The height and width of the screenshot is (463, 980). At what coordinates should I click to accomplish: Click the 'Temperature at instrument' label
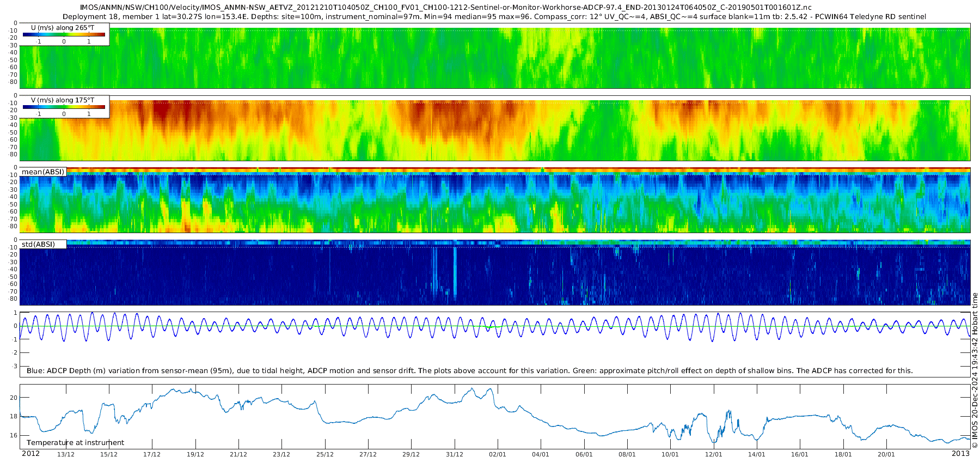(x=75, y=443)
